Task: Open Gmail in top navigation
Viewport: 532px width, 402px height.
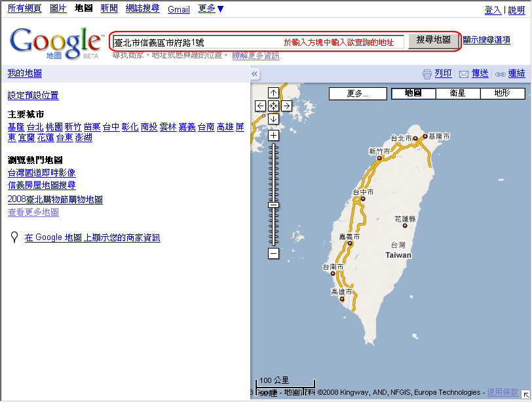Action: click(x=179, y=9)
